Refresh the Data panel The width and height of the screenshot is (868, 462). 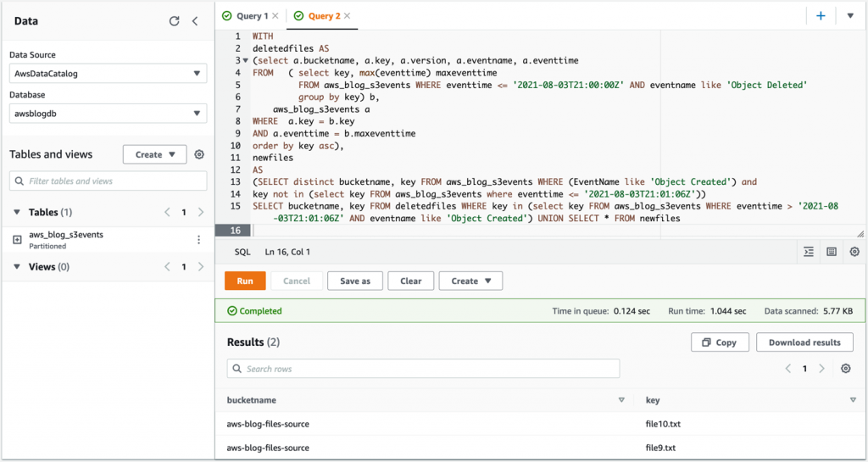tap(174, 21)
